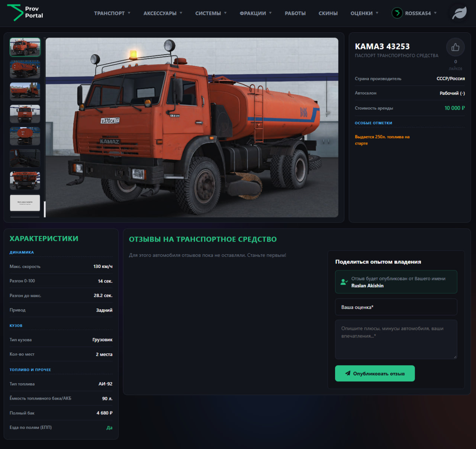Open the straight front view thumbnail
Screen dimensions: 476x449
point(25,114)
